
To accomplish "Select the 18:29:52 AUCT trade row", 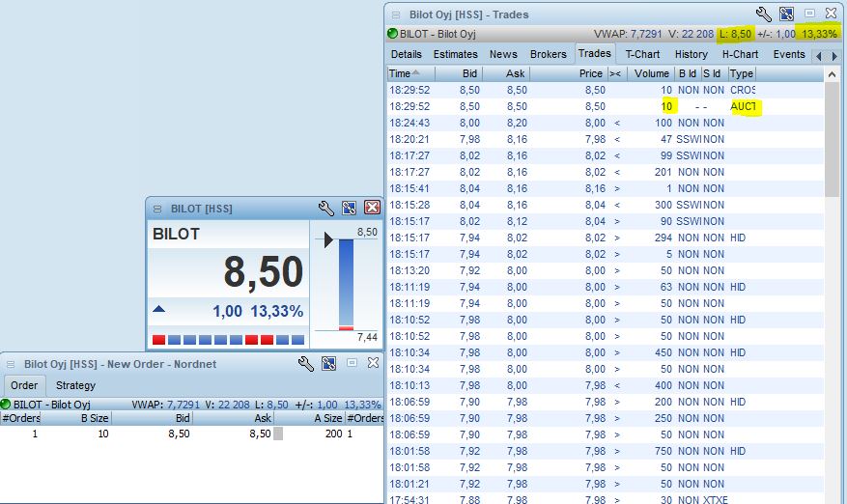I will (605, 106).
